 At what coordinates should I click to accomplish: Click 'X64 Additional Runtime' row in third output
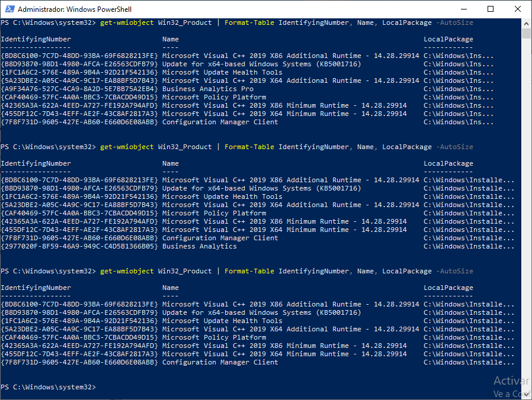point(290,329)
